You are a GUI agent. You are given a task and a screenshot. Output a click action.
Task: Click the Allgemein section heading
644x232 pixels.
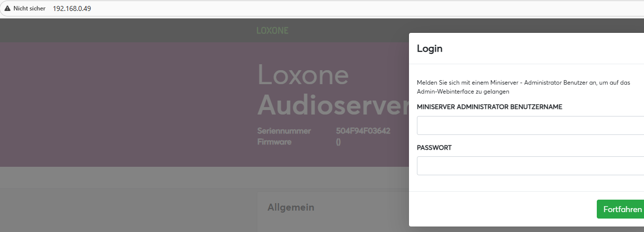tap(291, 207)
